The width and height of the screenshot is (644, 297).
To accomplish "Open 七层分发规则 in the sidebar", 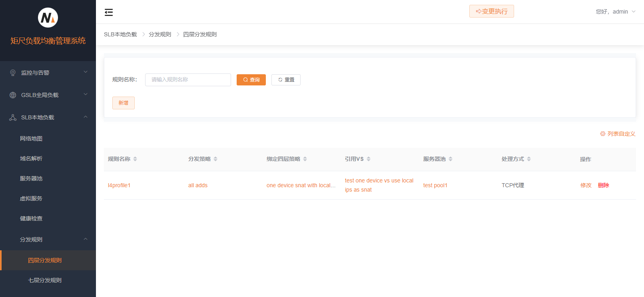I will point(45,280).
